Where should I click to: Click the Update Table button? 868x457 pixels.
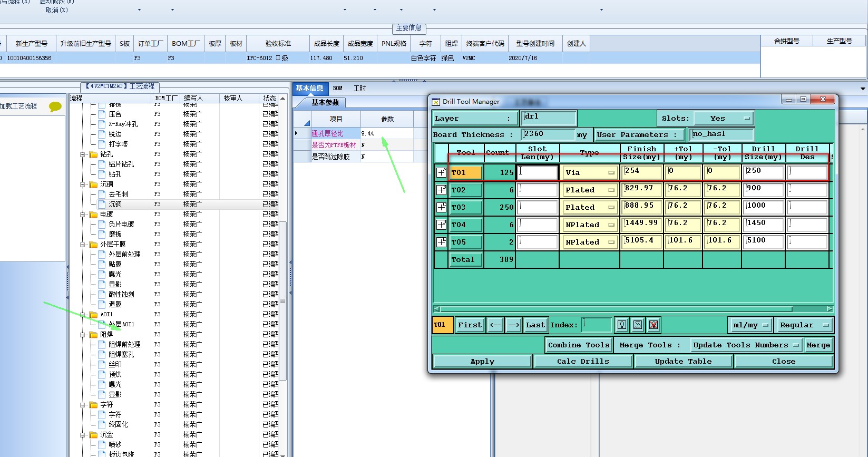[x=683, y=361]
